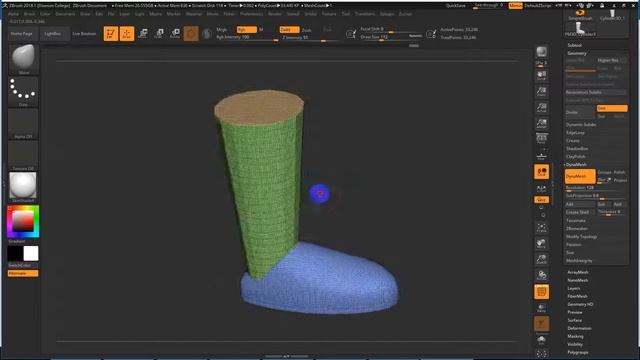Open the Stroke menu
The image size is (640, 360).
(x=311, y=14)
